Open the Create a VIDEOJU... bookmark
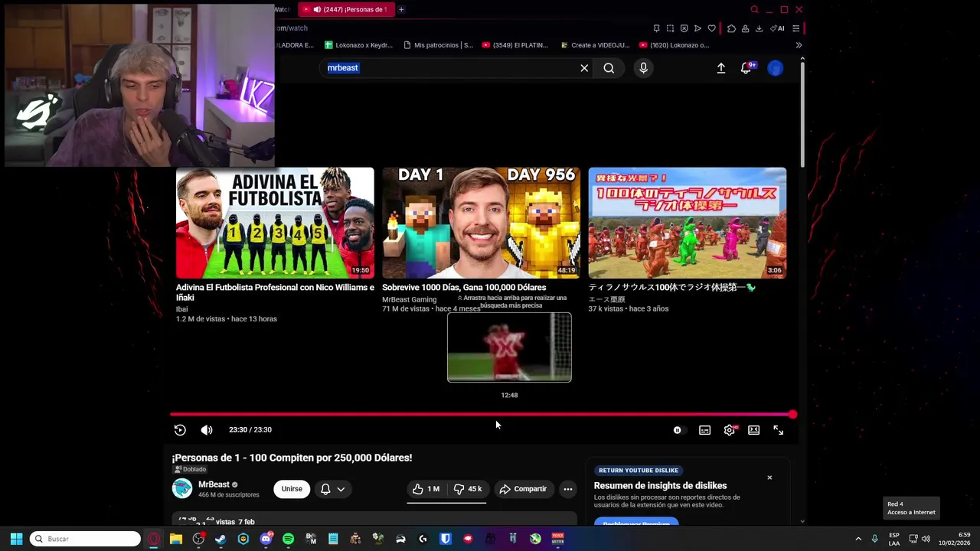This screenshot has height=551, width=980. click(x=594, y=45)
